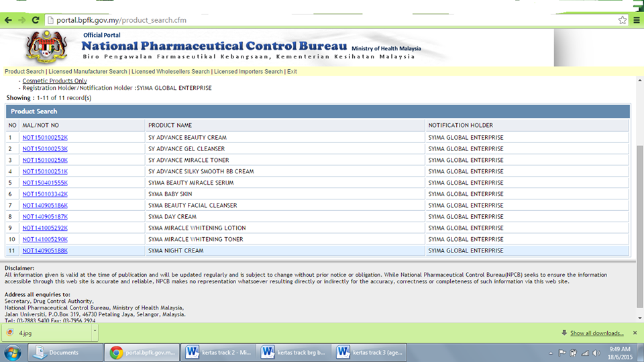Open Licensed Importers Search
644x362 pixels.
(248, 72)
